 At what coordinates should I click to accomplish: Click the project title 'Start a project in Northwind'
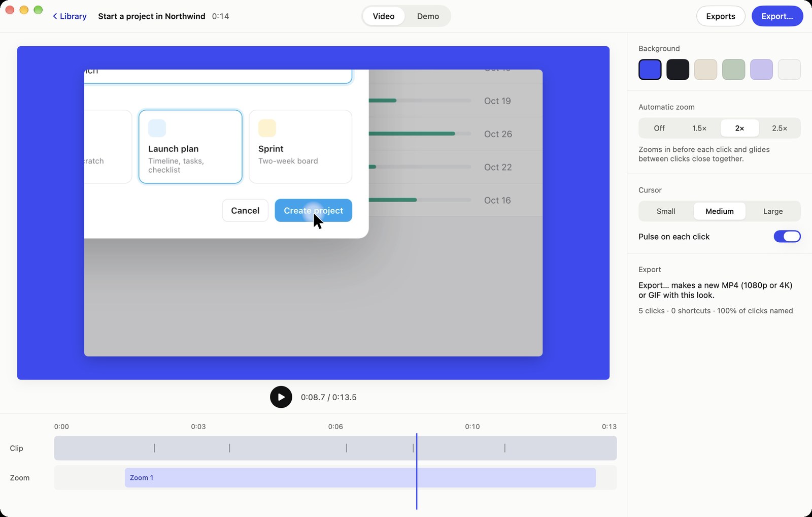click(x=152, y=16)
